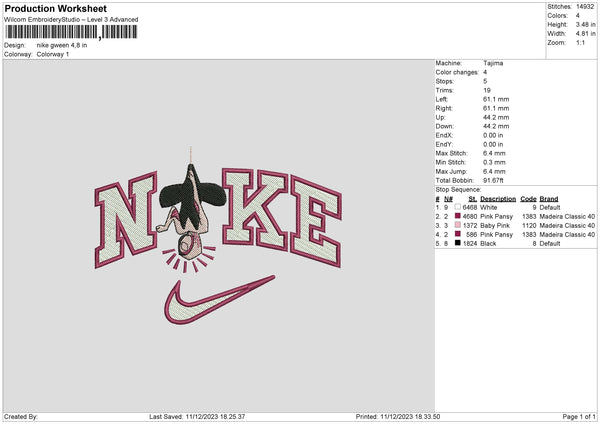600x424 pixels.
Task: Click the "Last Saved:" timestamp in footer
Action: (197, 416)
